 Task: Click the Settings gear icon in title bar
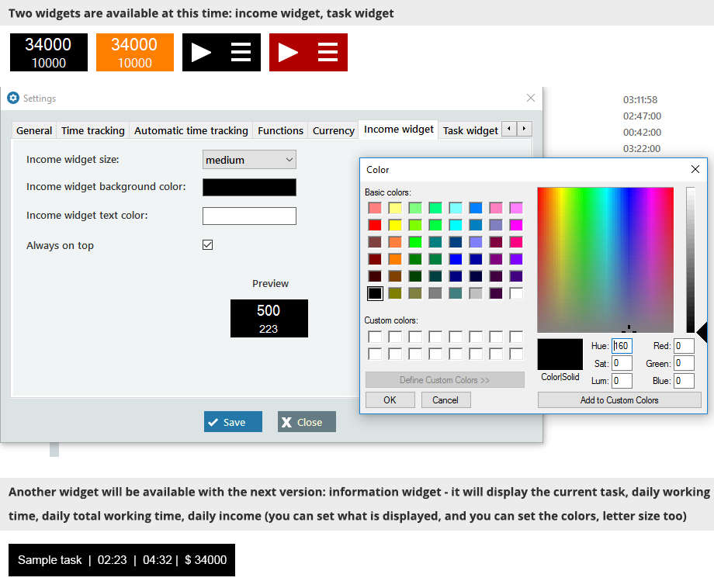point(12,99)
